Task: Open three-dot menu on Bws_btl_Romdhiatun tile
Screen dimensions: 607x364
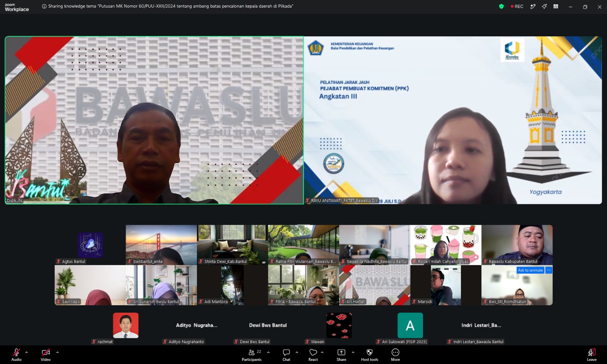Action: pos(549,270)
